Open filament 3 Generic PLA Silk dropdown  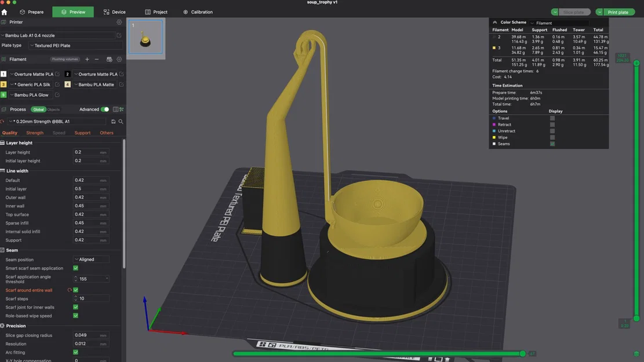[31, 85]
